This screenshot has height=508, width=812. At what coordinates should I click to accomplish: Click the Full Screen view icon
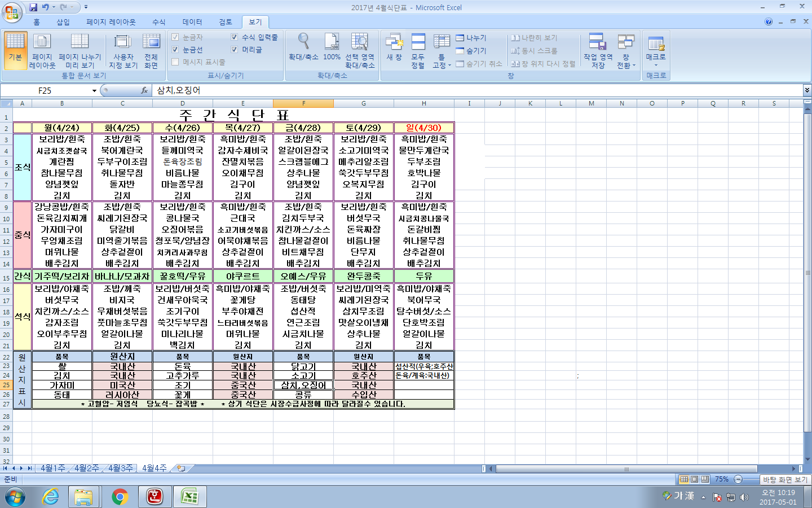(x=151, y=50)
